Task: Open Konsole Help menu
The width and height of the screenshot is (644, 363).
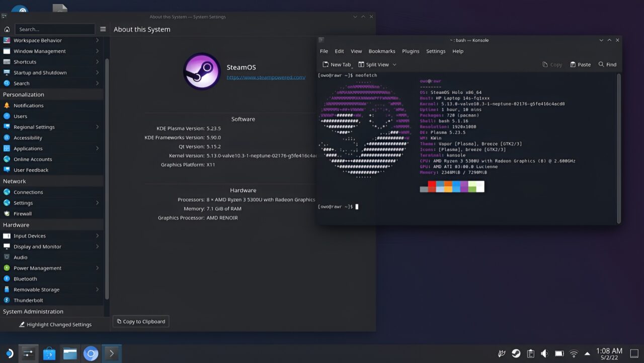Action: tap(458, 51)
